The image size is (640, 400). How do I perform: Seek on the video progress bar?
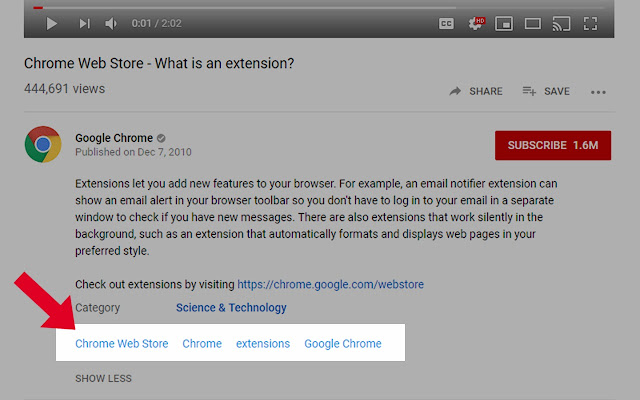coord(318,7)
